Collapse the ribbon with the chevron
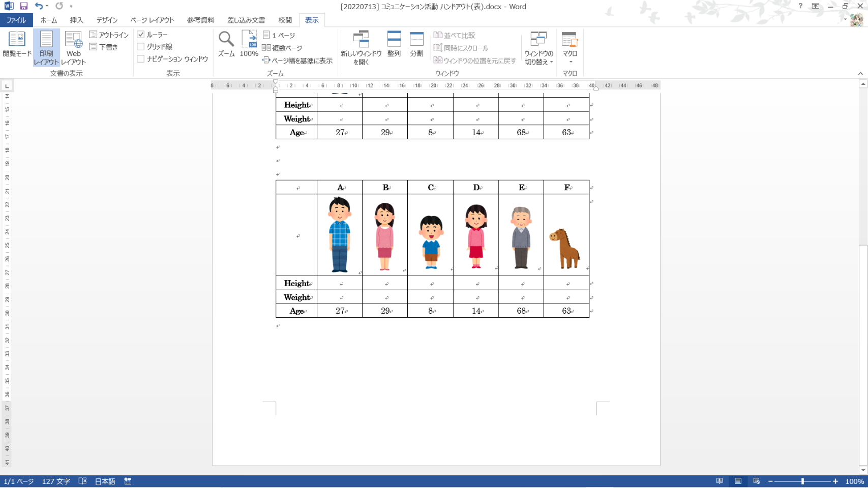 pyautogui.click(x=860, y=74)
